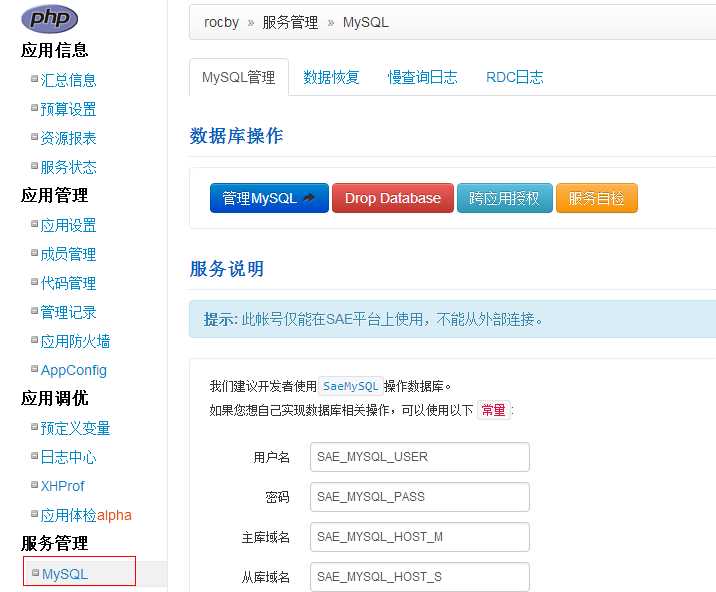Image resolution: width=716 pixels, height=592 pixels.
Task: Click bullet icon beside AppConfig
Action: 34,369
